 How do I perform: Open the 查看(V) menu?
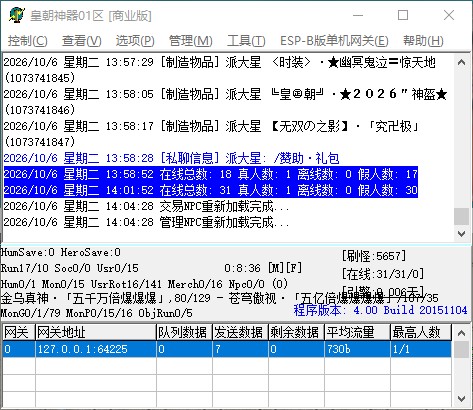tap(82, 41)
